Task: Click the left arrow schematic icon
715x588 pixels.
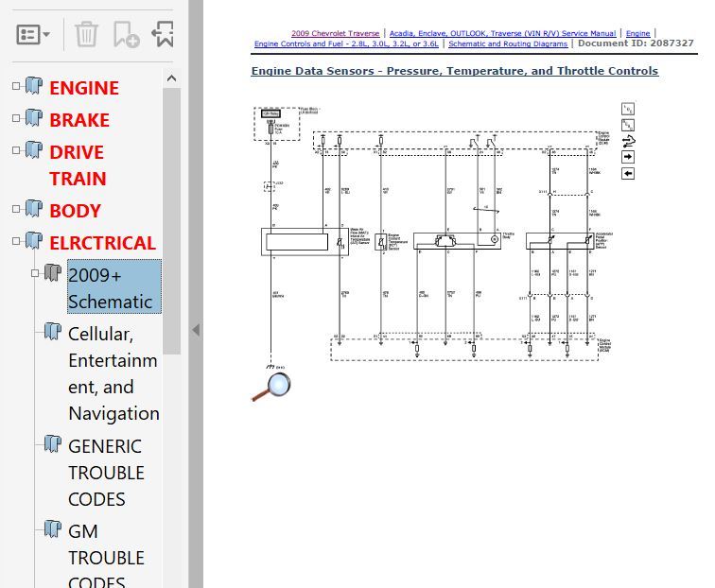Action: pos(628,173)
